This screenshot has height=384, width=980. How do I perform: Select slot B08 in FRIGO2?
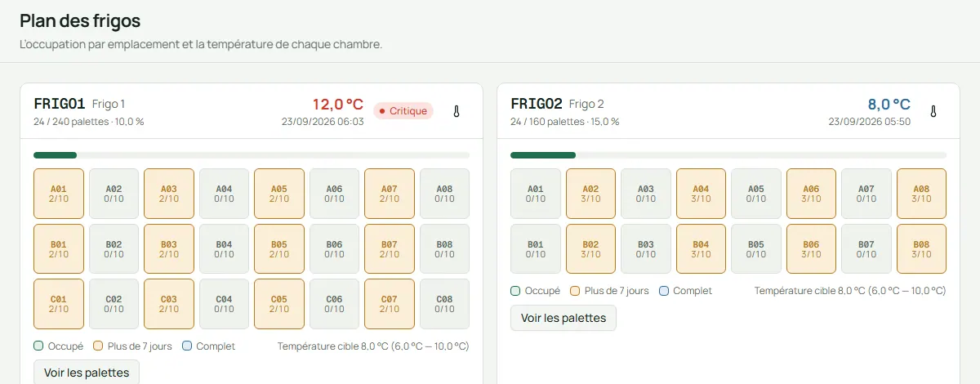[921, 249]
